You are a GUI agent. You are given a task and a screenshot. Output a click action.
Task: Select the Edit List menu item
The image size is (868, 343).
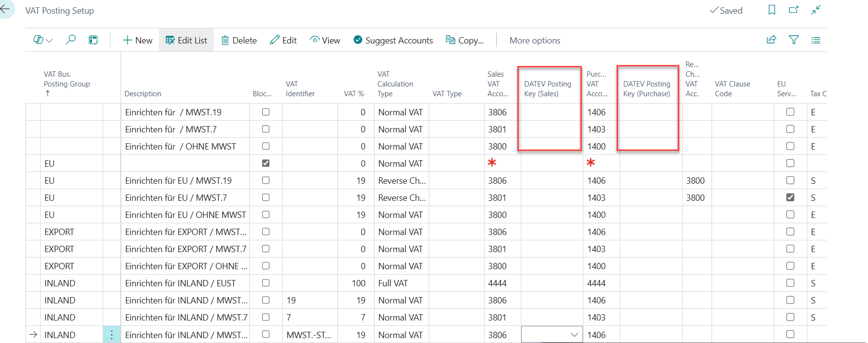pyautogui.click(x=186, y=41)
